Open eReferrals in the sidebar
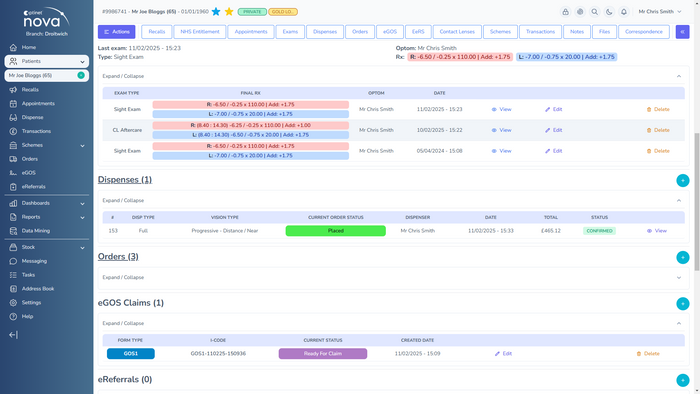The width and height of the screenshot is (700, 394). click(x=33, y=187)
